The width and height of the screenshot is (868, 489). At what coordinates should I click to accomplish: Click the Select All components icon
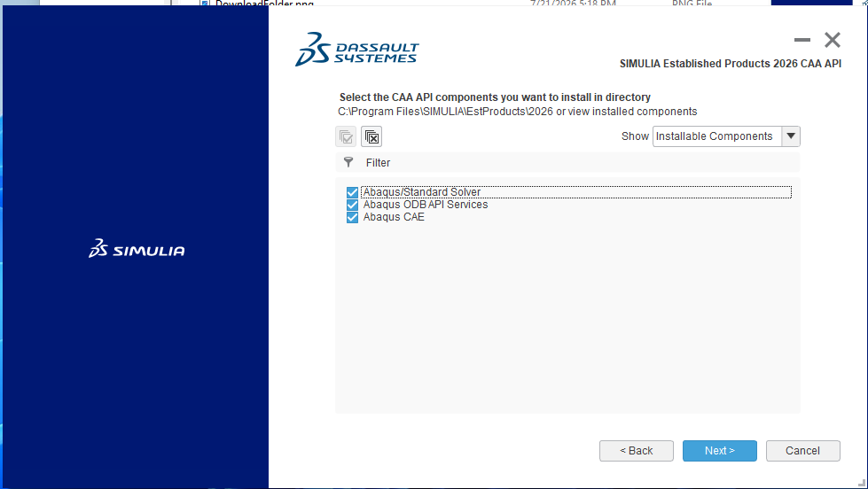(346, 136)
